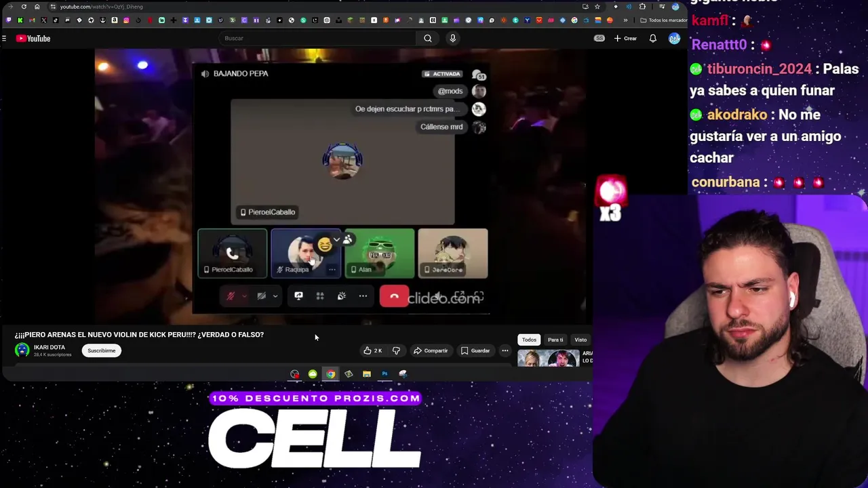Open File Explorer from the taskbar
The image size is (868, 488).
[x=367, y=373]
